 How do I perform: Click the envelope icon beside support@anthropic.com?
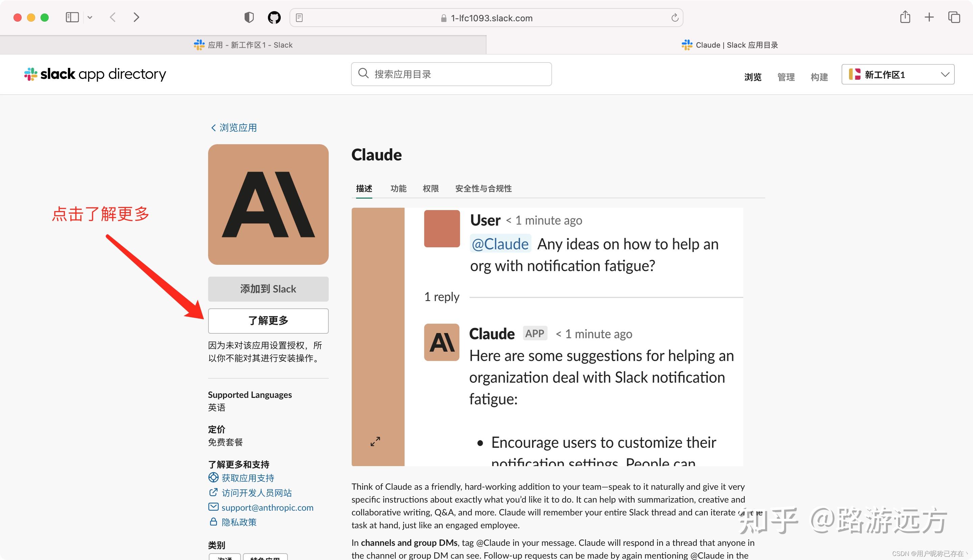coord(213,507)
